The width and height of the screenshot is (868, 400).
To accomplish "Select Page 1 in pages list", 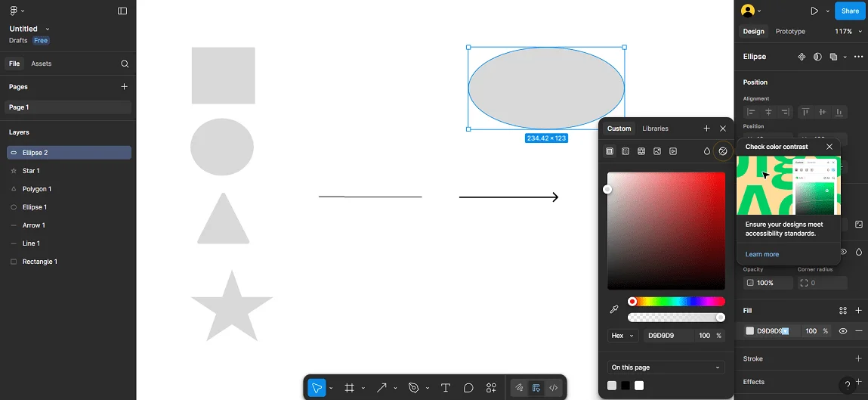I will [x=69, y=107].
